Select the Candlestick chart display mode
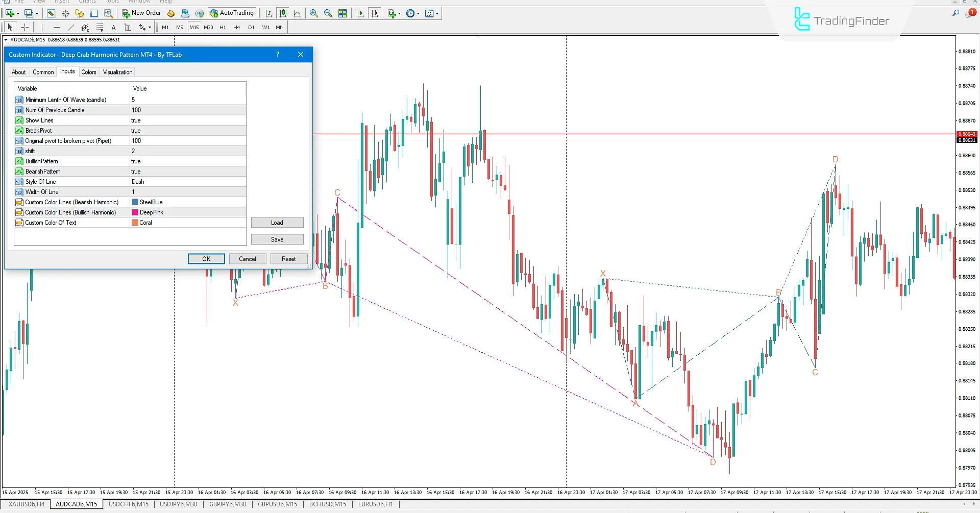The width and height of the screenshot is (980, 513). click(283, 13)
